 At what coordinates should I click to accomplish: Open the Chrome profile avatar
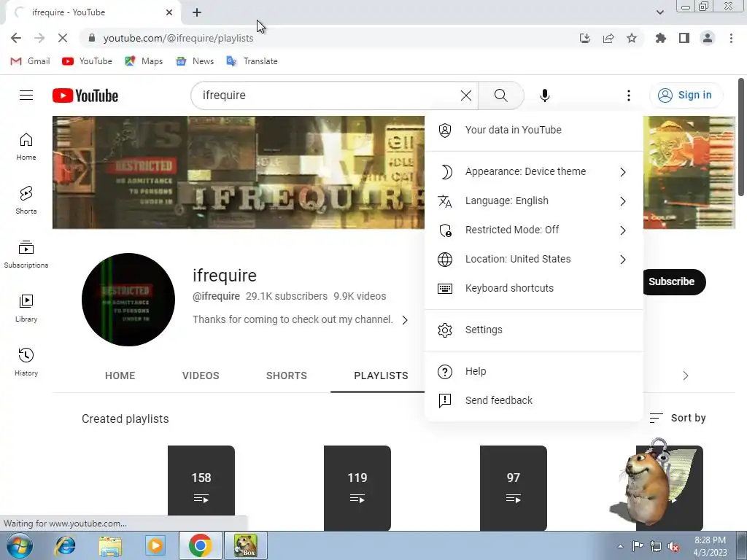point(708,38)
